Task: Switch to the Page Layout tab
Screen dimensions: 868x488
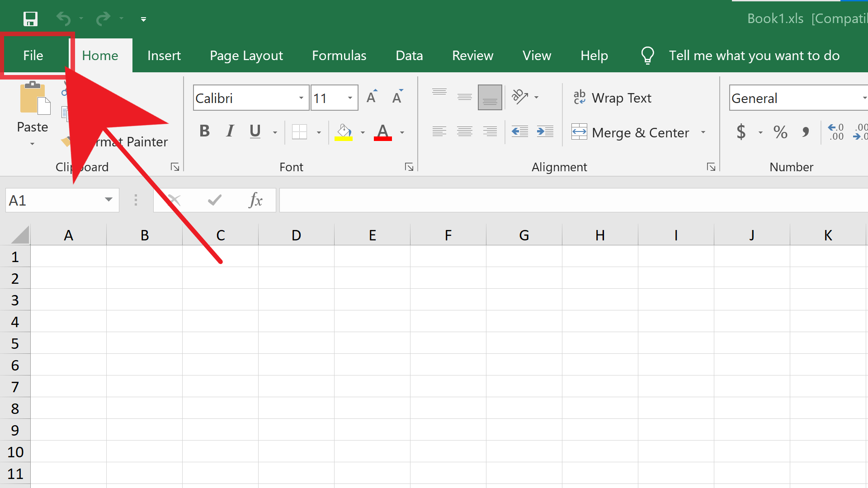Action: point(246,56)
